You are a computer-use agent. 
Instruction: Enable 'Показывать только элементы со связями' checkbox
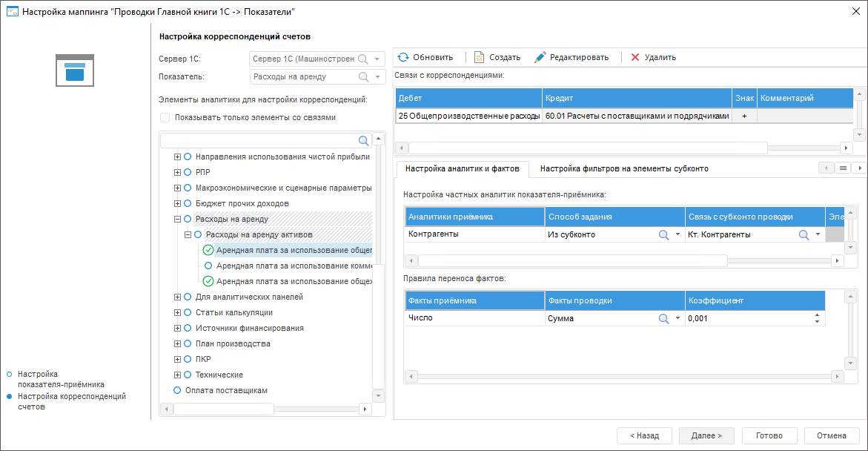[165, 117]
